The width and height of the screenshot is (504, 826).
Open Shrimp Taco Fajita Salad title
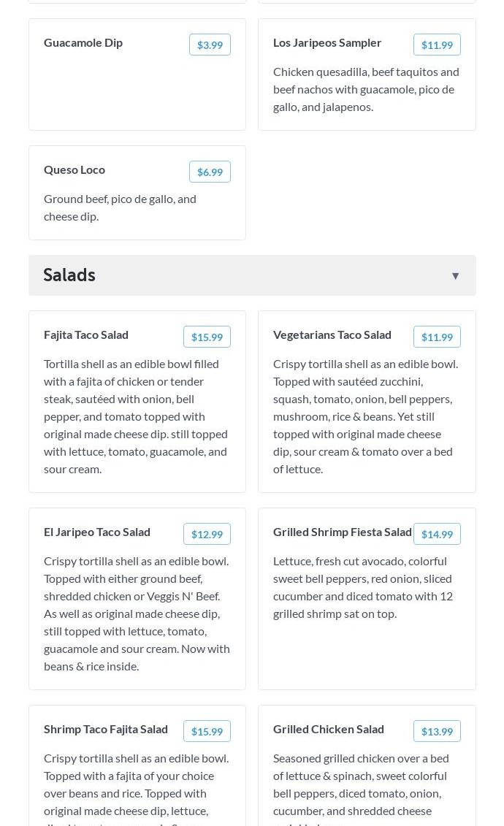[x=106, y=729]
